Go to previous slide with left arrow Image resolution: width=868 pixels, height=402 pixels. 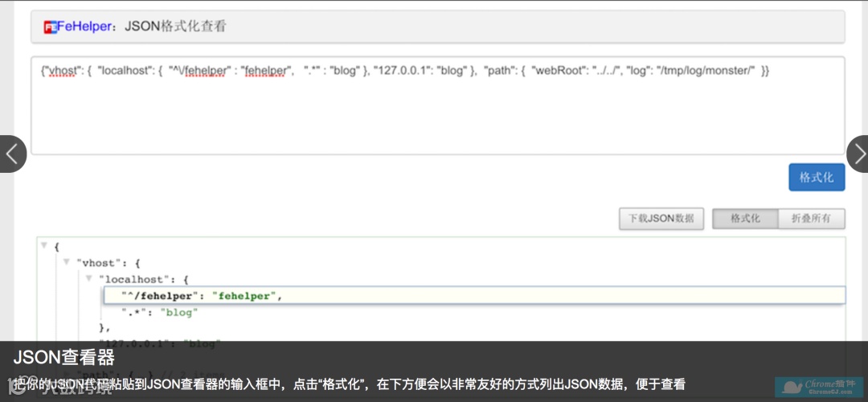(x=13, y=154)
